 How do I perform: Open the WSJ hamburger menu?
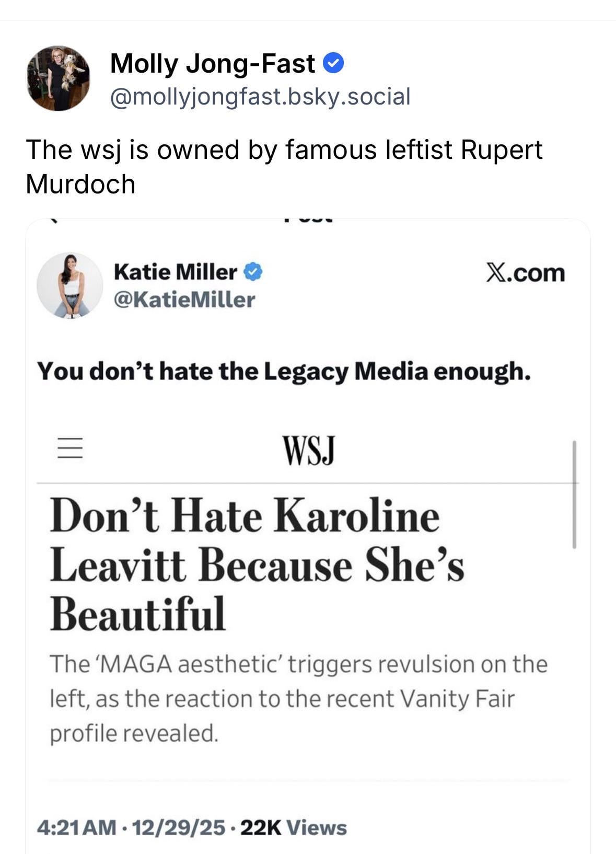click(70, 448)
